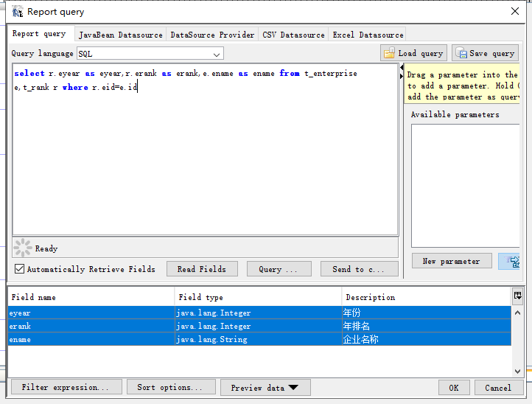This screenshot has width=532, height=404.
Task: Click the Field type column header
Action: 258,297
